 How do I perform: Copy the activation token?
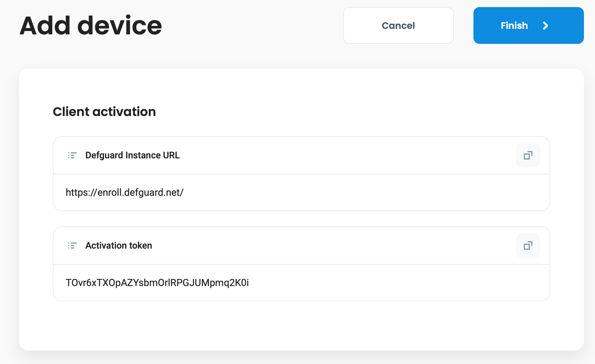528,246
